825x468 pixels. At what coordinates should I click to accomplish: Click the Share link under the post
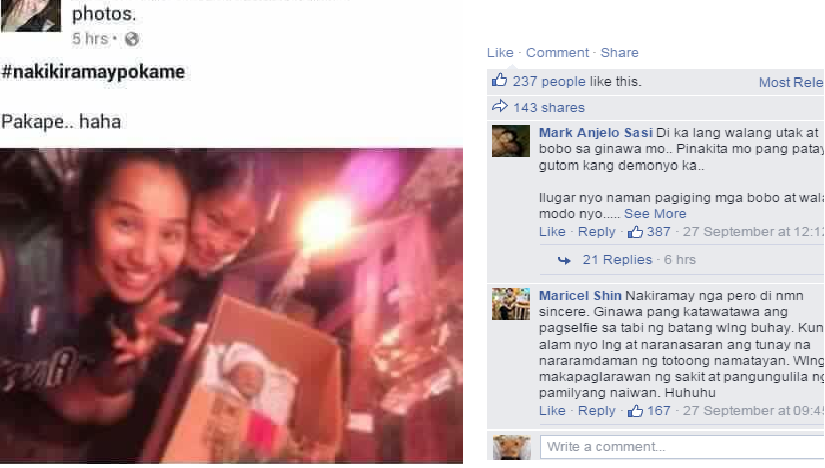click(619, 53)
